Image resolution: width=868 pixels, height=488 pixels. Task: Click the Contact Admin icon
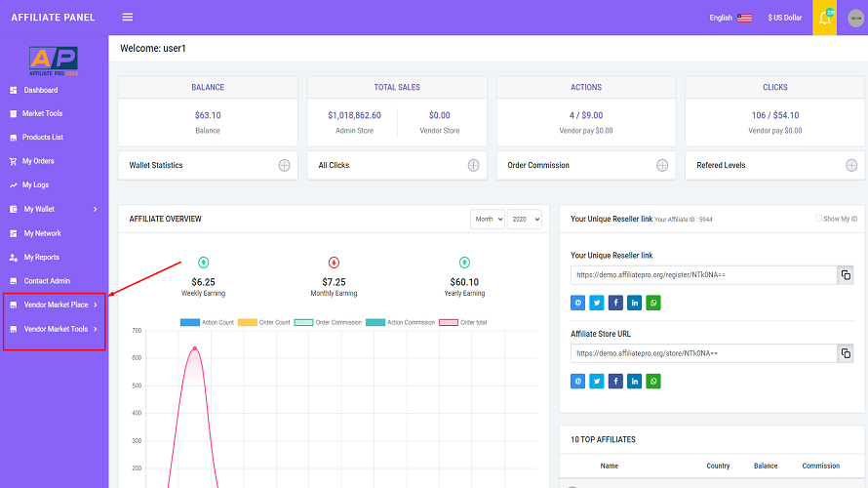[x=14, y=281]
